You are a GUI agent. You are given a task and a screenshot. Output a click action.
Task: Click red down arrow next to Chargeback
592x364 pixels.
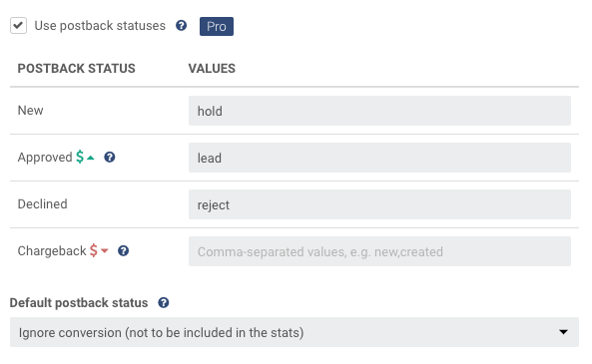click(105, 251)
